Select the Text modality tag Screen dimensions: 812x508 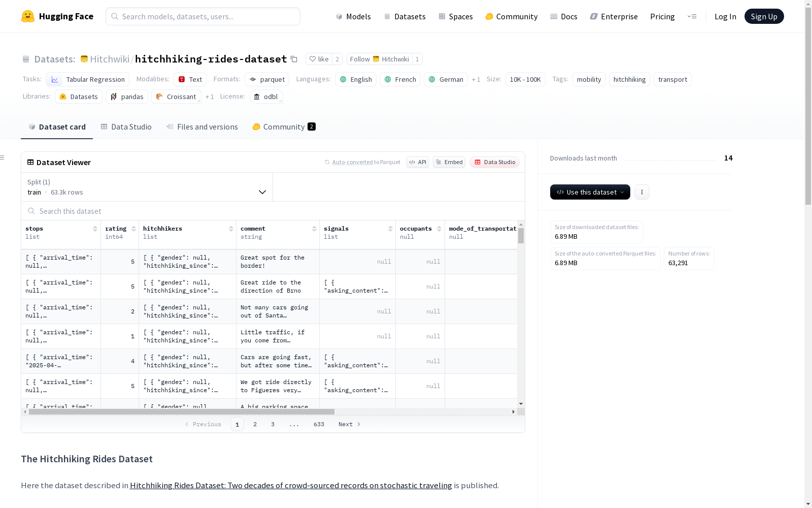pyautogui.click(x=190, y=79)
